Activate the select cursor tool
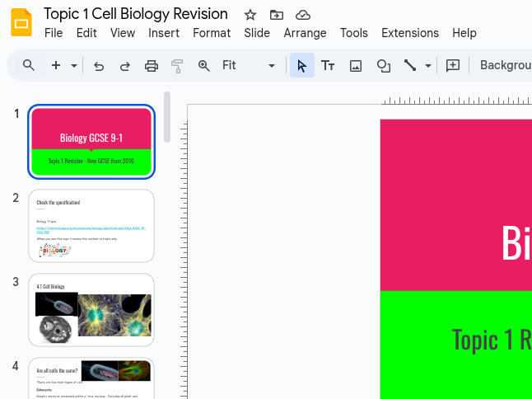532x399 pixels. click(x=301, y=66)
